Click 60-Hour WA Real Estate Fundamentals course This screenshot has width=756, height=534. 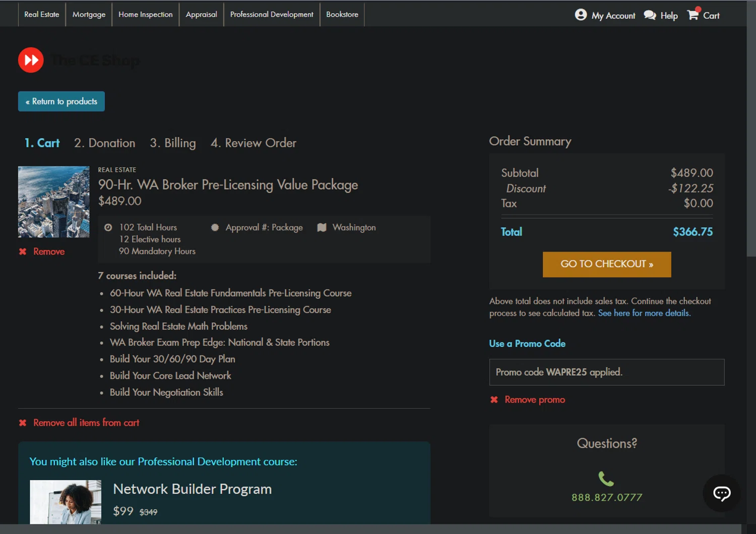pos(230,293)
